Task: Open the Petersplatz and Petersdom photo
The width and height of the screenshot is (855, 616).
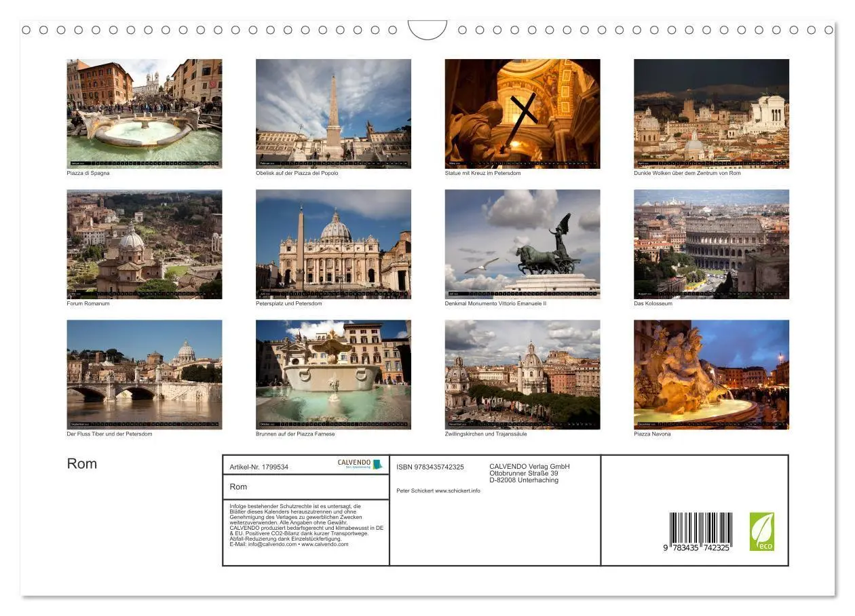Action: tap(333, 244)
